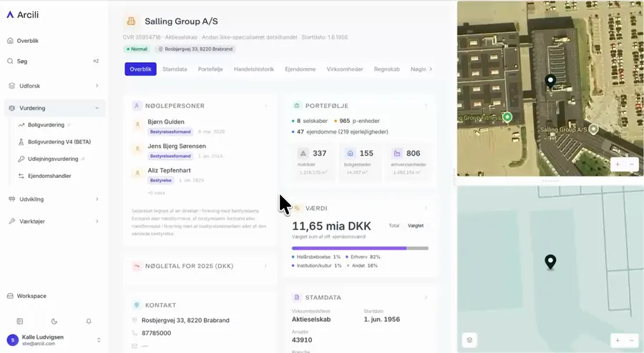644x353 pixels.
Task: Click the 337 matrikler tile
Action: click(314, 161)
